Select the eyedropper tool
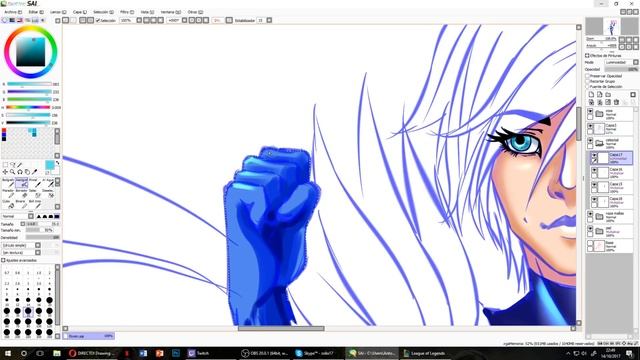 34,172
